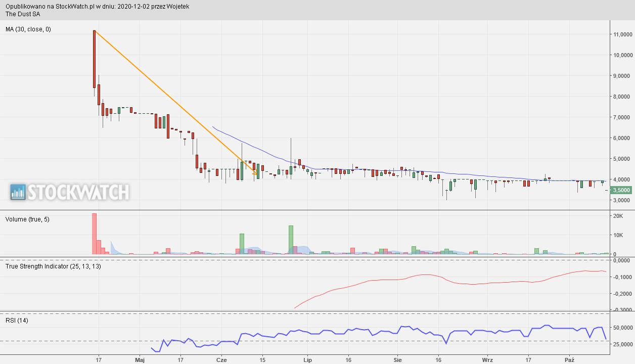
Task: Click the 5,0000 price axis label
Action: pos(622,159)
